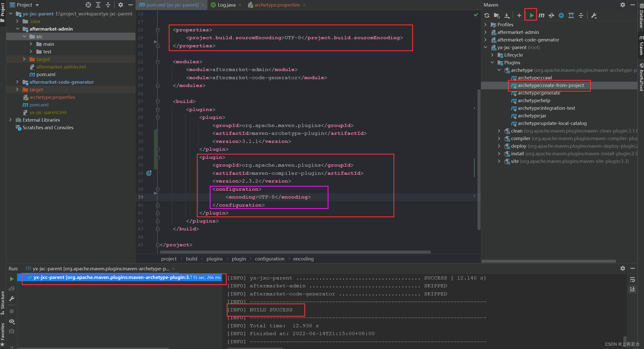Click 'configuration' in editor breadcrumb
This screenshot has height=349, width=644.
click(269, 259)
